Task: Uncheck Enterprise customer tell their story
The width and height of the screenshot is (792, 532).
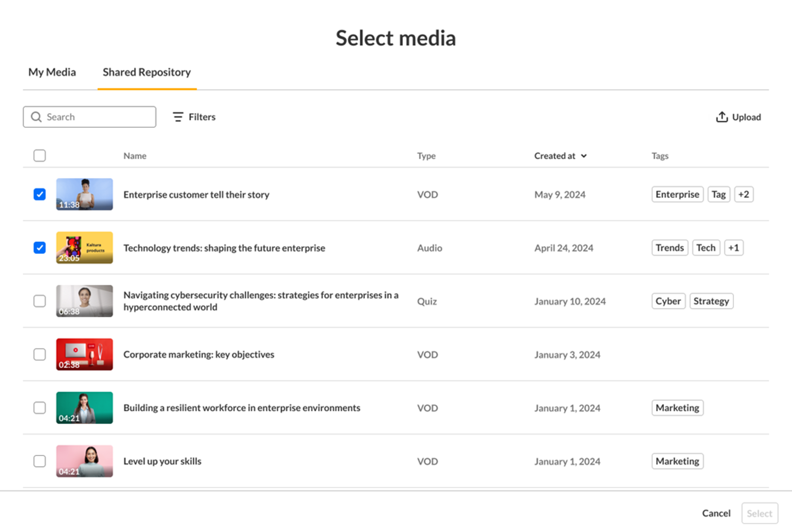Action: 40,194
